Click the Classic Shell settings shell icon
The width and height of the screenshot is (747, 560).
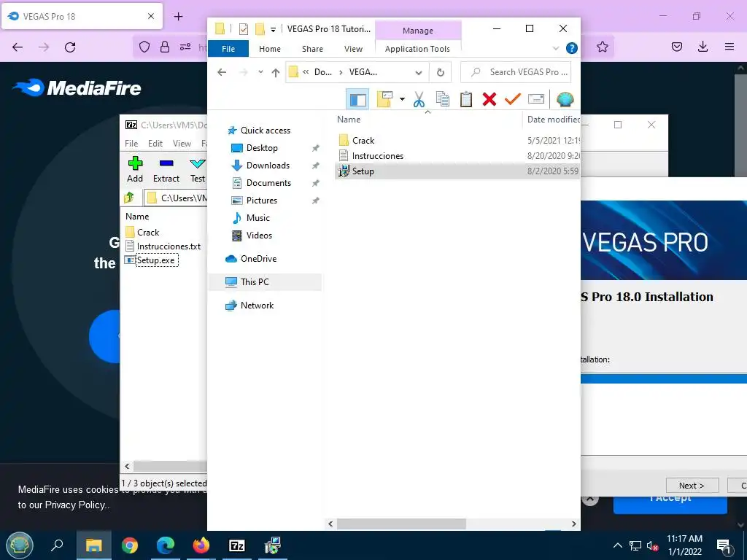(x=565, y=99)
